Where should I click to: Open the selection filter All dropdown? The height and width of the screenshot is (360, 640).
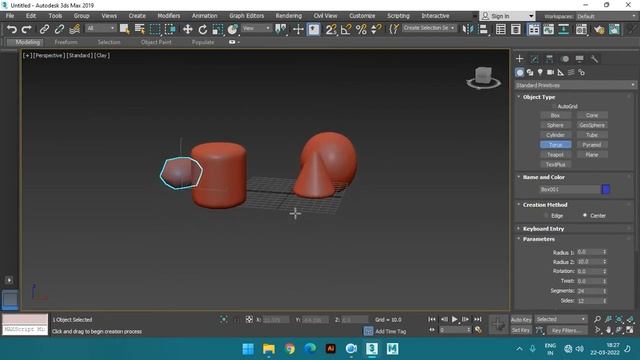tap(100, 28)
